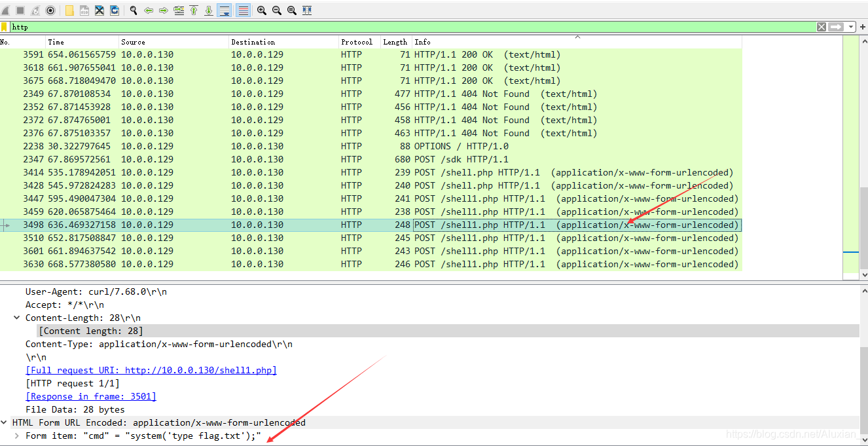Reset text to normal size
Viewport: 868px width, 446px height.
pos(292,10)
